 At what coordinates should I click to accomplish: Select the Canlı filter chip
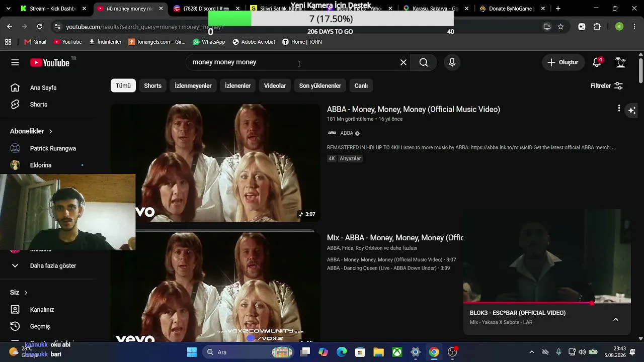coord(361,85)
